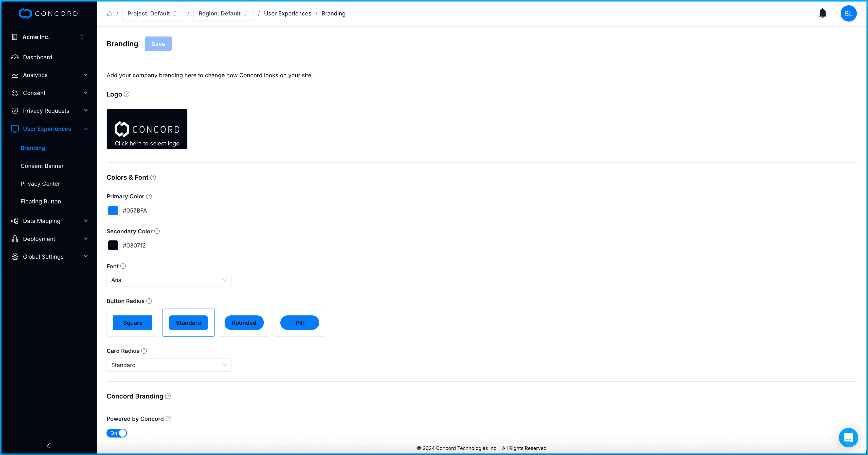Click the User Experiences breadcrumb link
The width and height of the screenshot is (868, 455).
(x=287, y=13)
